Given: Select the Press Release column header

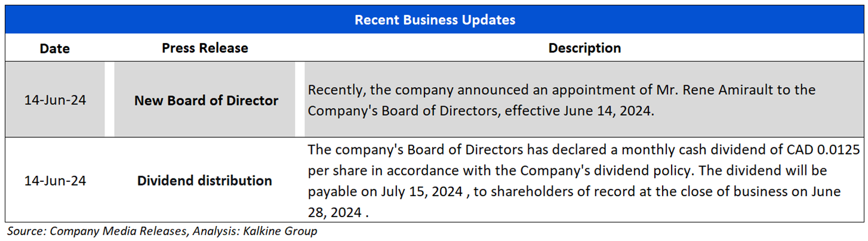Looking at the screenshot, I should (x=205, y=48).
